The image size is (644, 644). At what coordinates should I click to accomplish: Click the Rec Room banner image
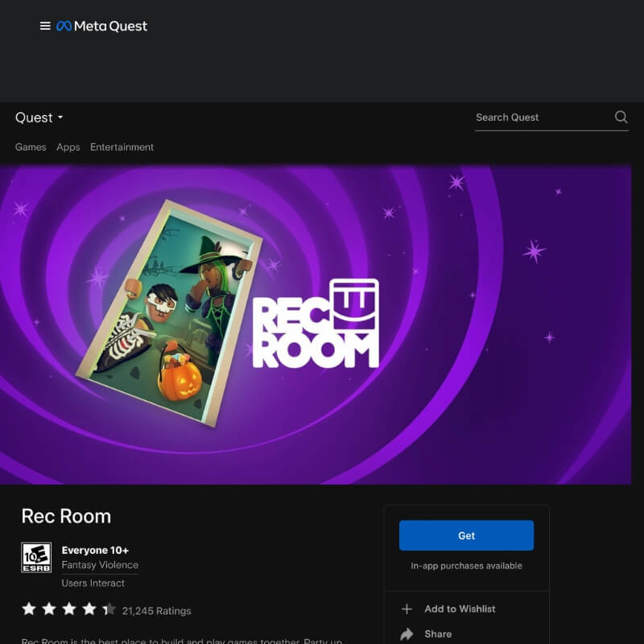(x=316, y=324)
